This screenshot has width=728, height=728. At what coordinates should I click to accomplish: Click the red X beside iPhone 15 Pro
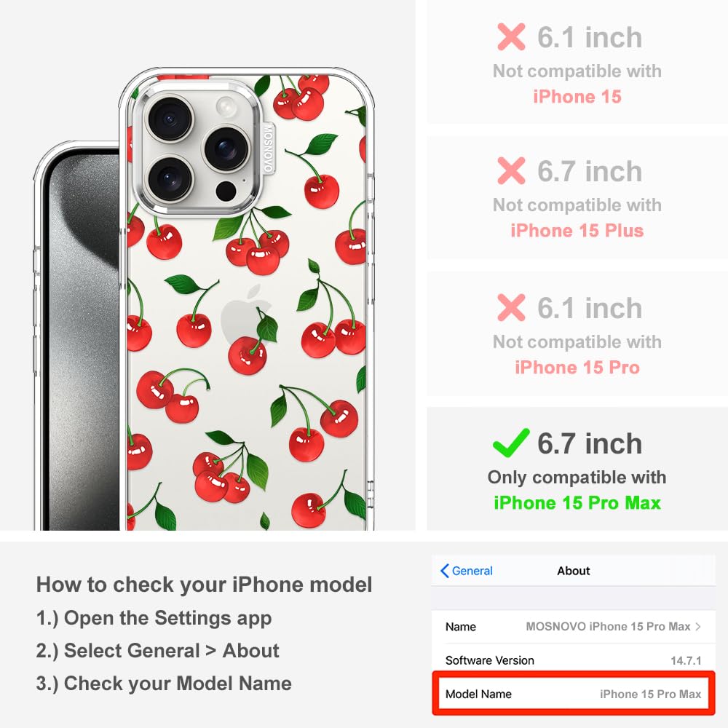point(511,307)
